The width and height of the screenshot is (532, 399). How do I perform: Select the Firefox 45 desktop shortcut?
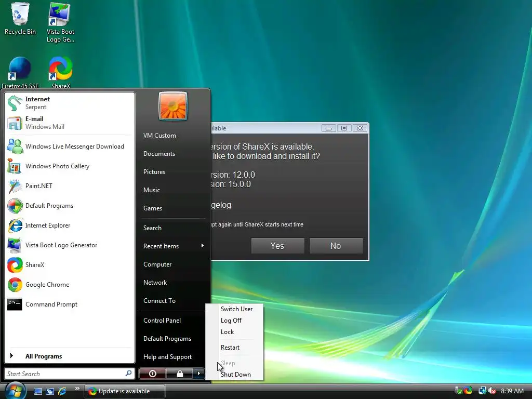[x=20, y=72]
